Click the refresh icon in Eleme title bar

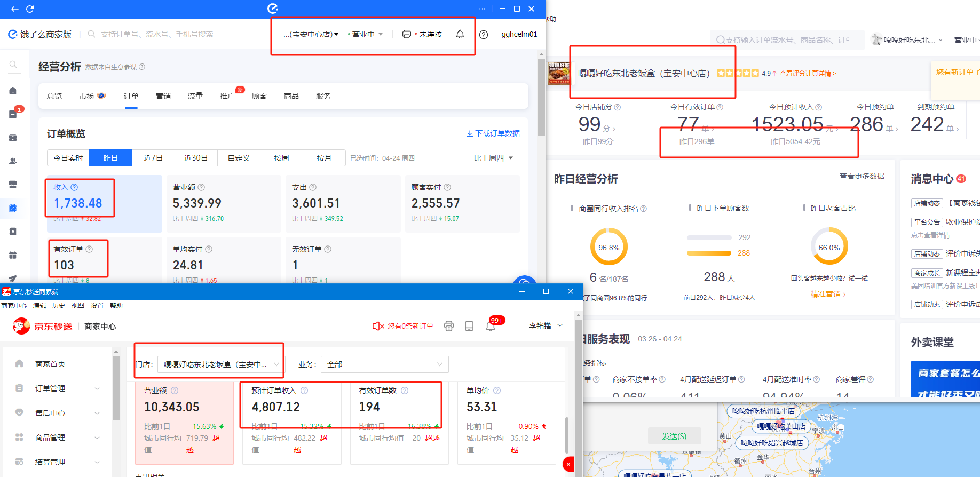[x=30, y=9]
